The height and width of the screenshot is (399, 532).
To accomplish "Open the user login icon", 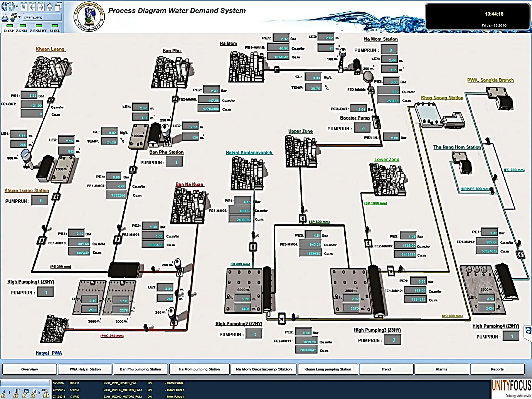I will 13,17.
